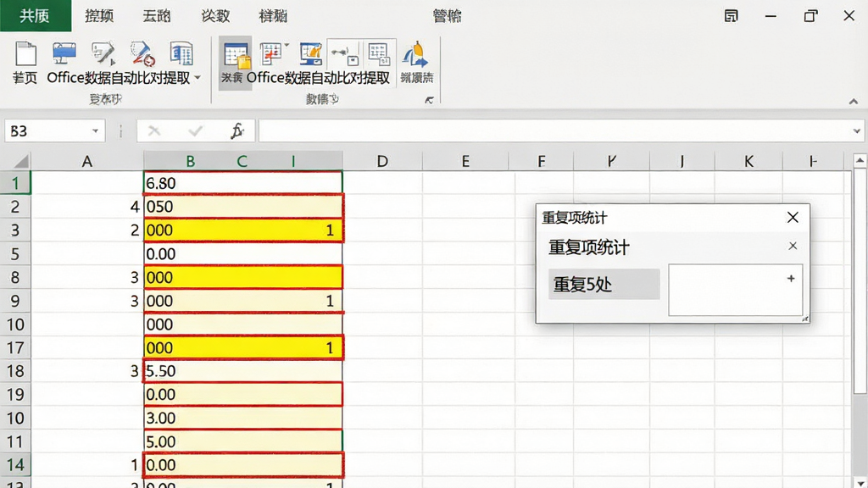Open dropdown arrow after first Office数据自动比对提取 label
This screenshot has height=488, width=868.
[x=198, y=78]
